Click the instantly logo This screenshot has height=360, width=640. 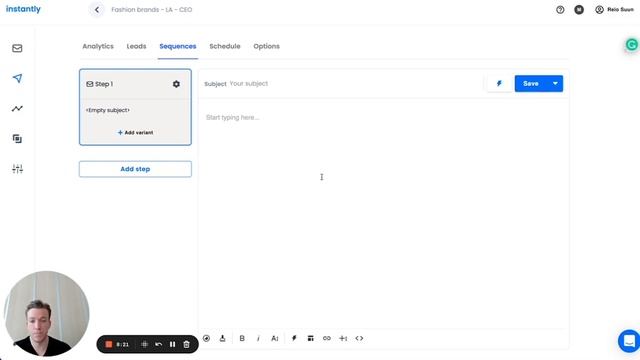tap(23, 9)
